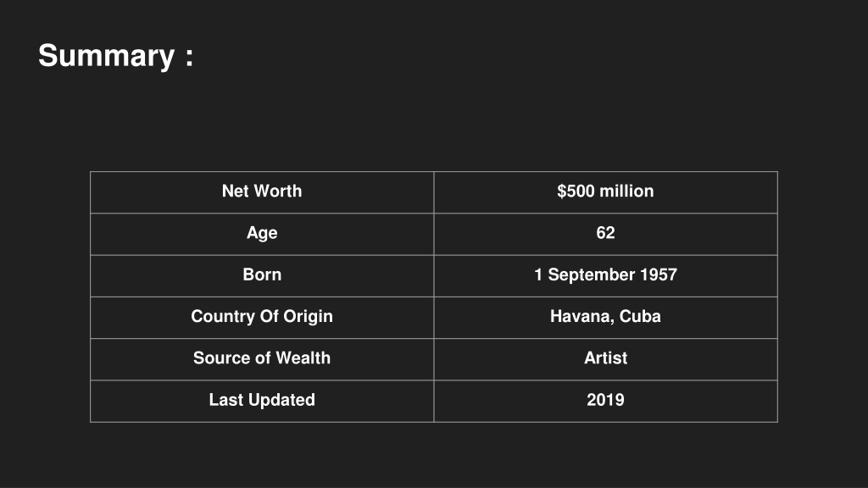Image resolution: width=868 pixels, height=488 pixels.
Task: Click the Artist value cell
Action: tap(605, 359)
